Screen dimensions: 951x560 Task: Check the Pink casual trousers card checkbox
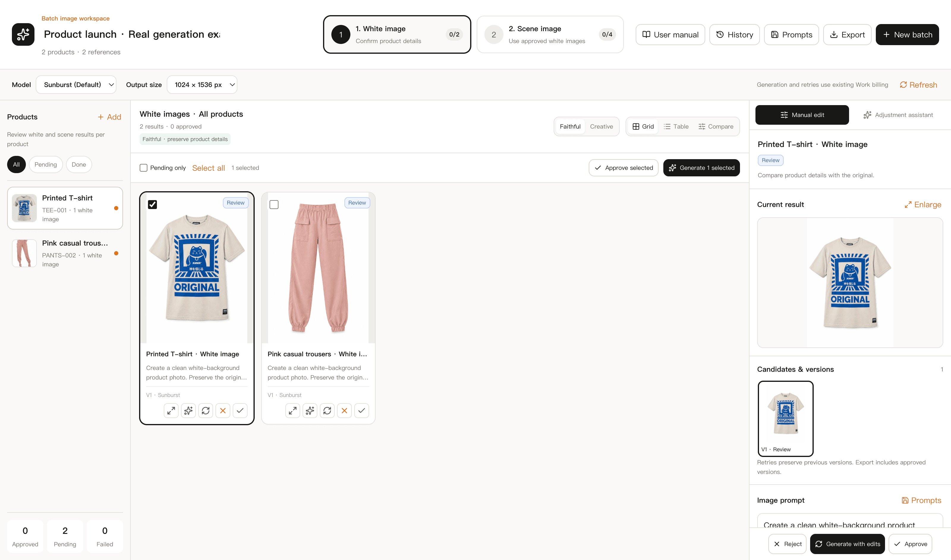coord(274,205)
